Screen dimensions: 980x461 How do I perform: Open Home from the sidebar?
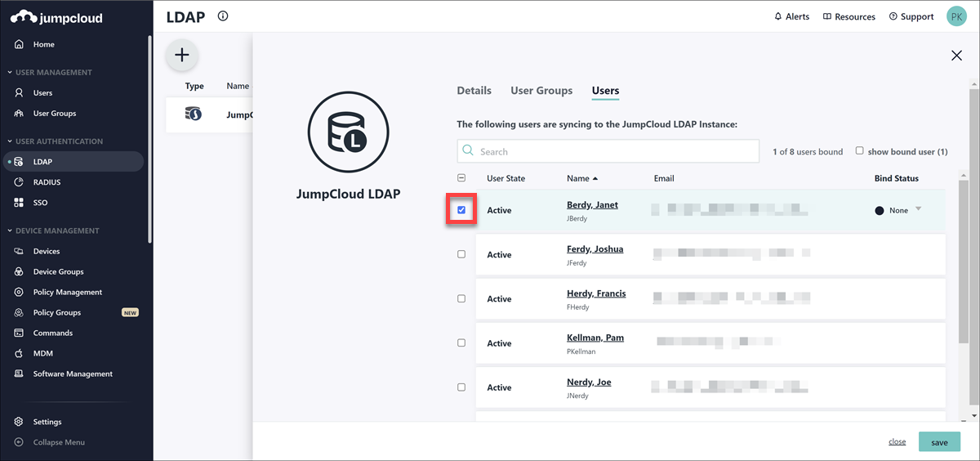tap(44, 44)
